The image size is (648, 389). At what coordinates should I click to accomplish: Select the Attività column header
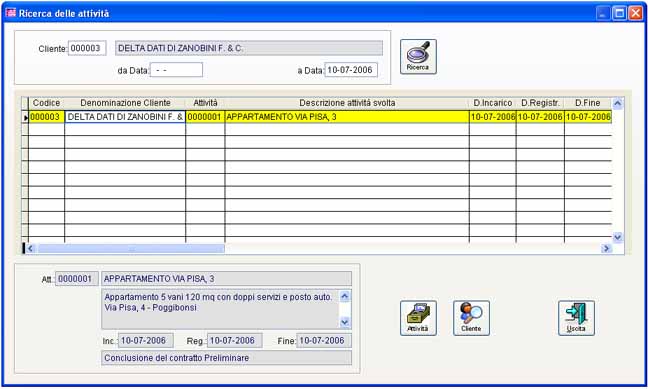coord(205,103)
